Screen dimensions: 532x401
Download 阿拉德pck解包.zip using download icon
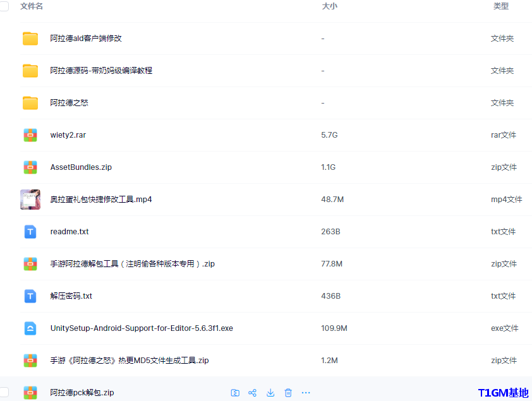270,393
